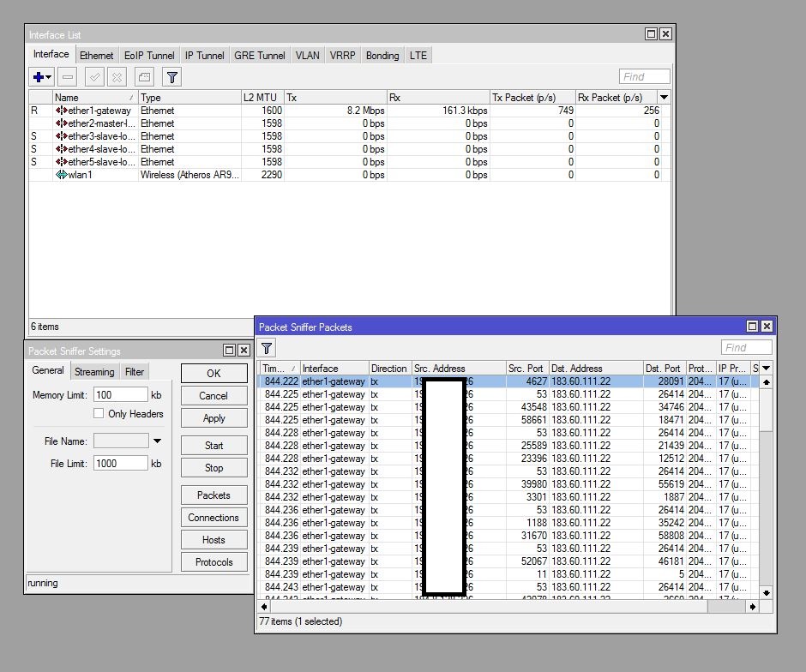Click the Protocols button
Screen dimensions: 806x672
214,562
